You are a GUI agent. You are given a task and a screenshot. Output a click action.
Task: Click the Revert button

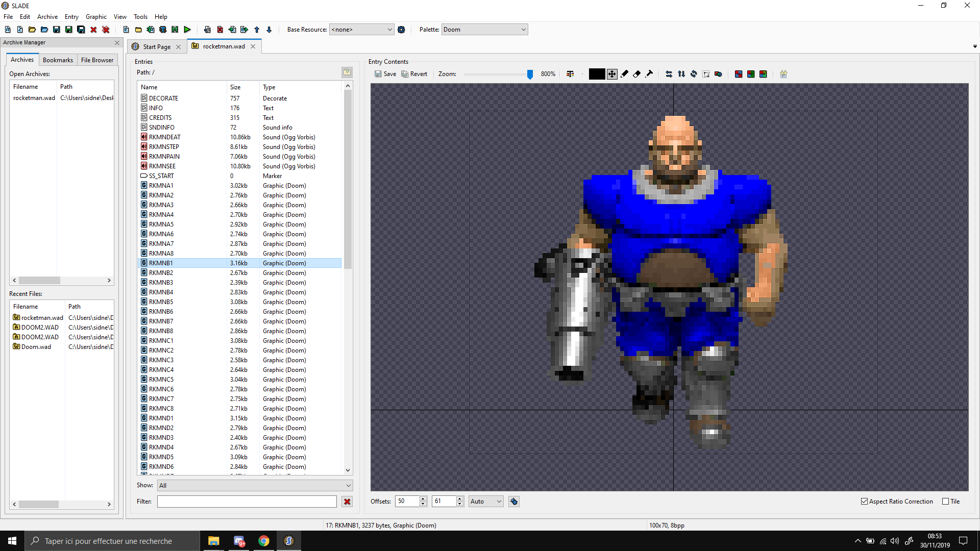[414, 74]
